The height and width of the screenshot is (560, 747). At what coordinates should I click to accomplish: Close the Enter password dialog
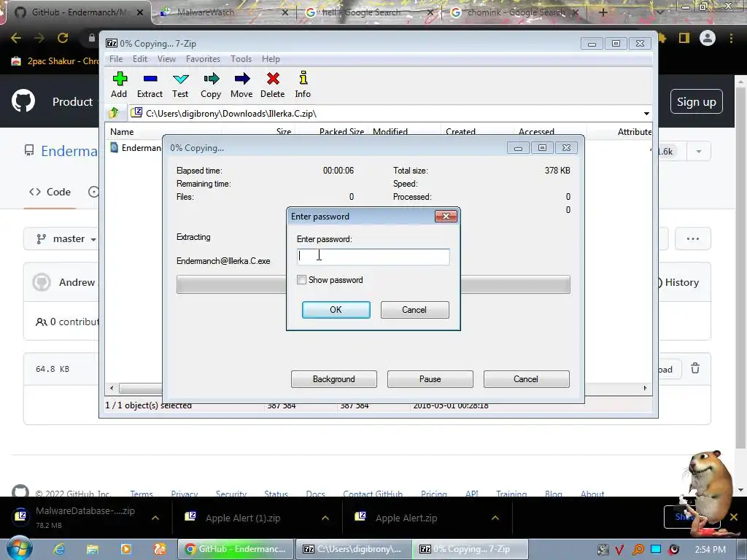(x=446, y=216)
